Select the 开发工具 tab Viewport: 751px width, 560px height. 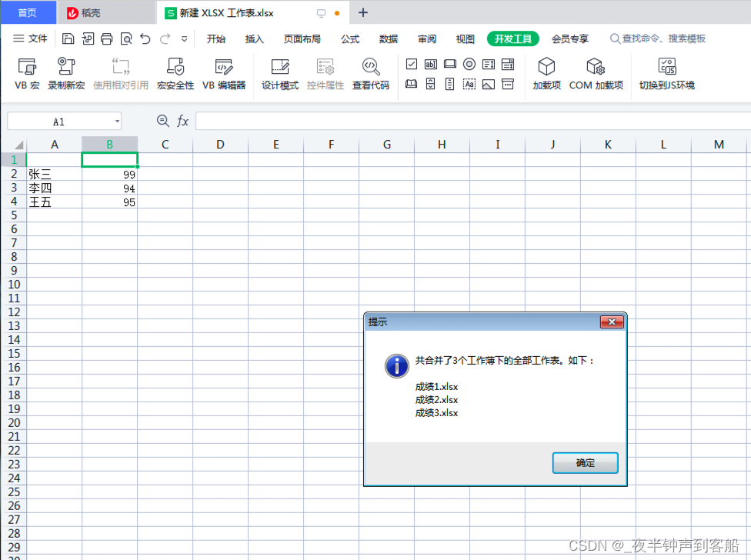pos(513,38)
